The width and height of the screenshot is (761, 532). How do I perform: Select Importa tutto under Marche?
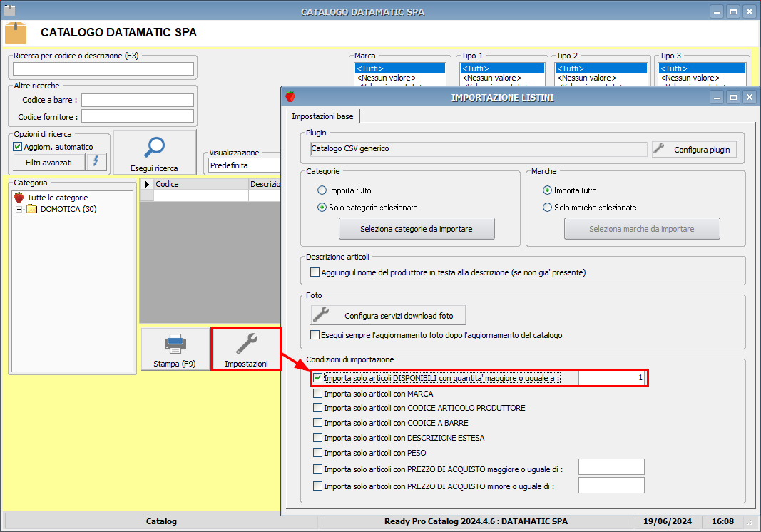coord(548,190)
